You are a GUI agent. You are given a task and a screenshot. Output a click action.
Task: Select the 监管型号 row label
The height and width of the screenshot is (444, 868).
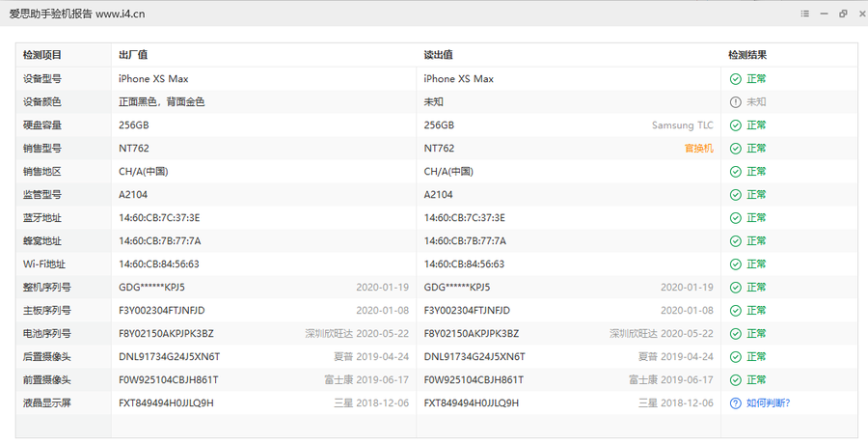coord(42,195)
